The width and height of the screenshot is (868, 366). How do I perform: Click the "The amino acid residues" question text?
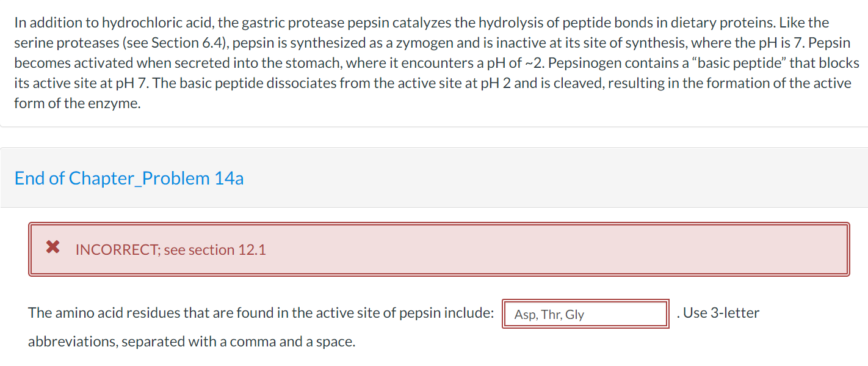point(104,313)
